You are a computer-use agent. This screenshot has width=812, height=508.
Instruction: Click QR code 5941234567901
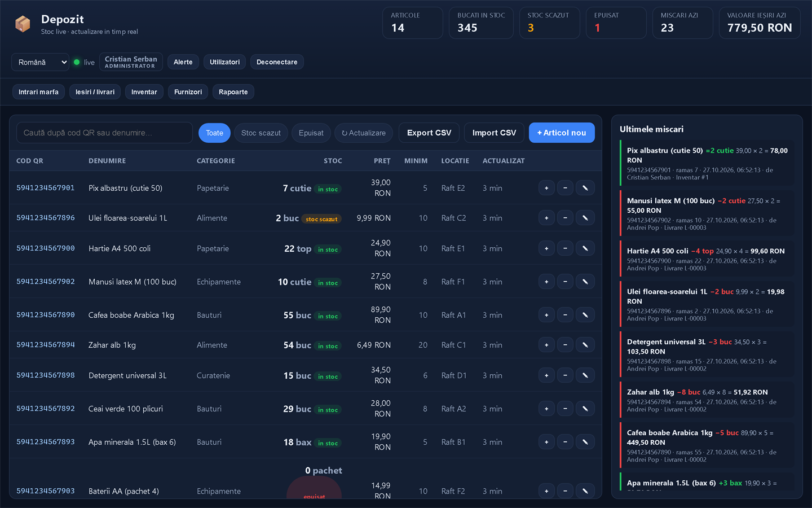click(x=46, y=188)
